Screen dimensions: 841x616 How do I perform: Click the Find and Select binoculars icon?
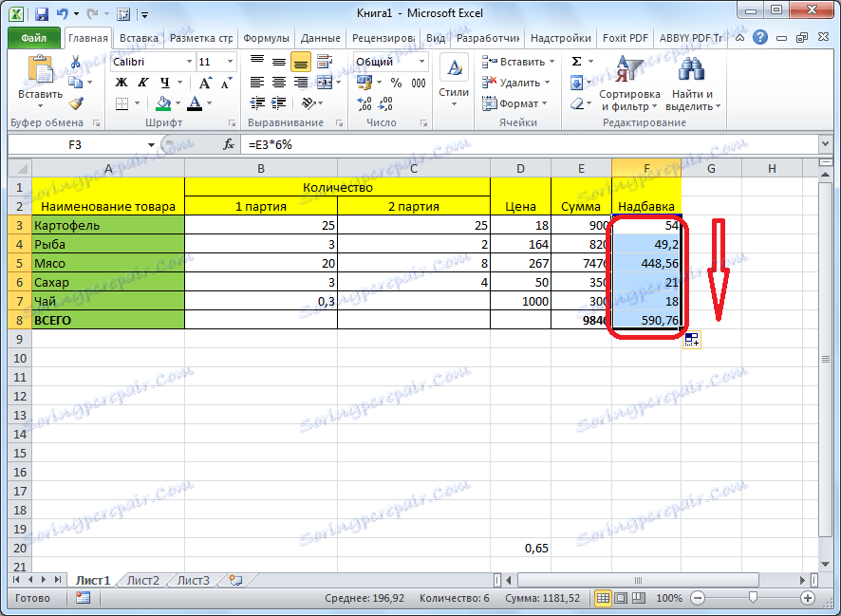691,68
